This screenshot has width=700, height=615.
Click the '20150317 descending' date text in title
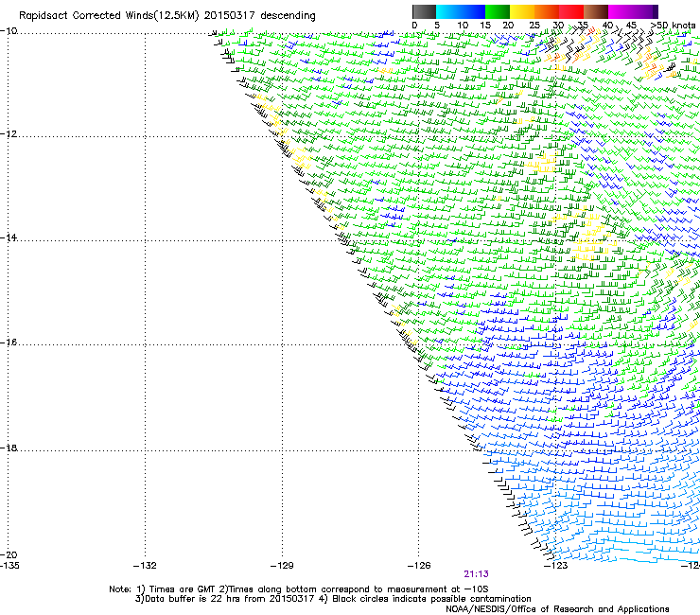260,16
